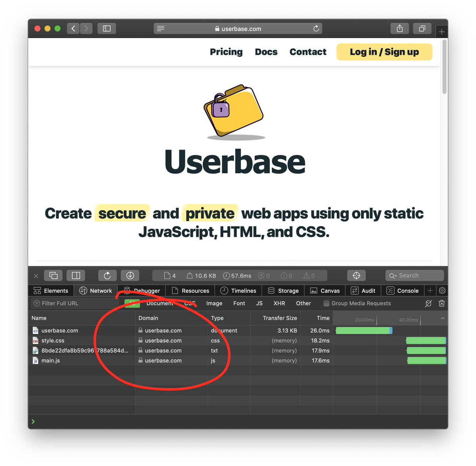Select the style.css request row
Screen dimensions: 476x466
(238, 340)
